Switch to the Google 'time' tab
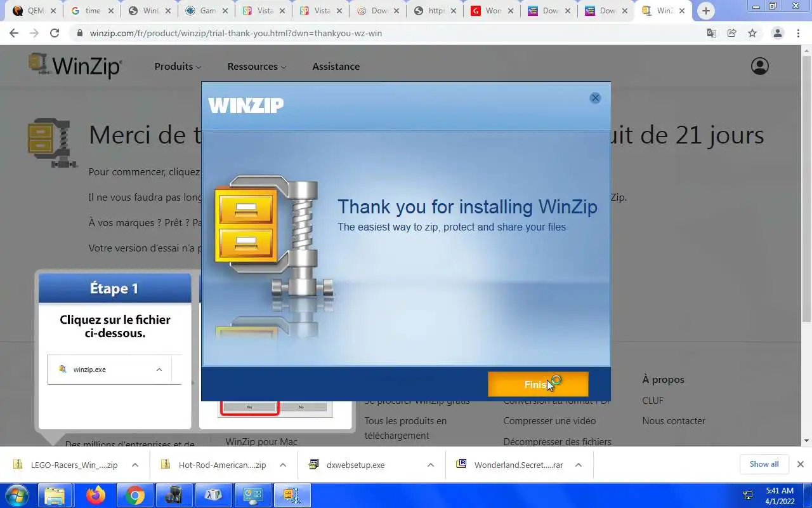This screenshot has width=812, height=508. (x=93, y=11)
